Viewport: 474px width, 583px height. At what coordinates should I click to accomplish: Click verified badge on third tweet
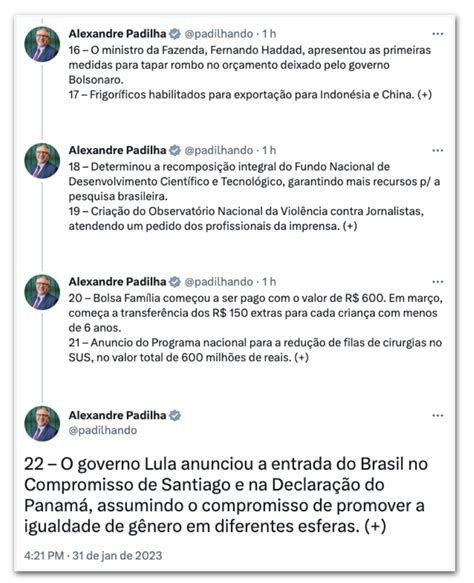point(175,282)
